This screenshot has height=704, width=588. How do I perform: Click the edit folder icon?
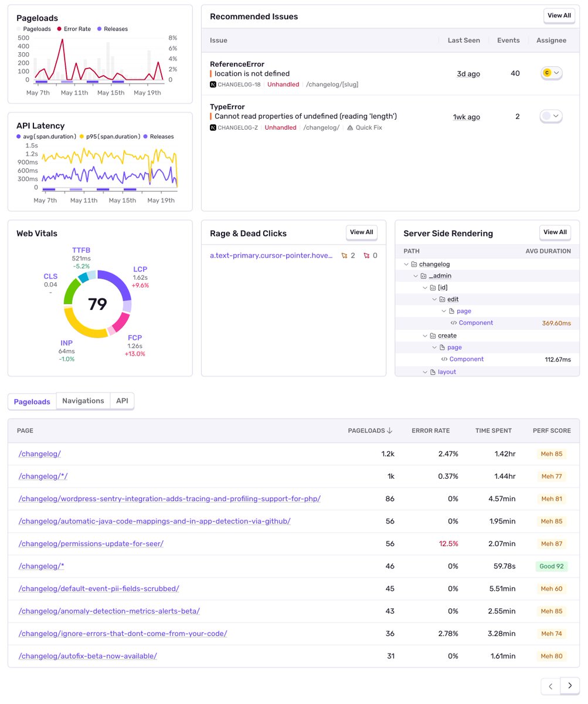click(x=442, y=299)
